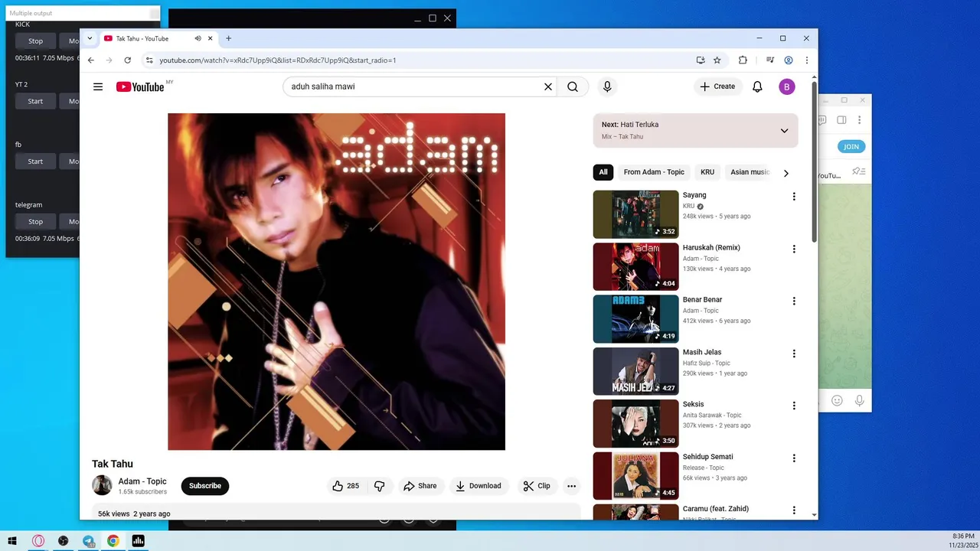Image resolution: width=980 pixels, height=551 pixels.
Task: Create a clip with the Clip button
Action: coord(536,486)
